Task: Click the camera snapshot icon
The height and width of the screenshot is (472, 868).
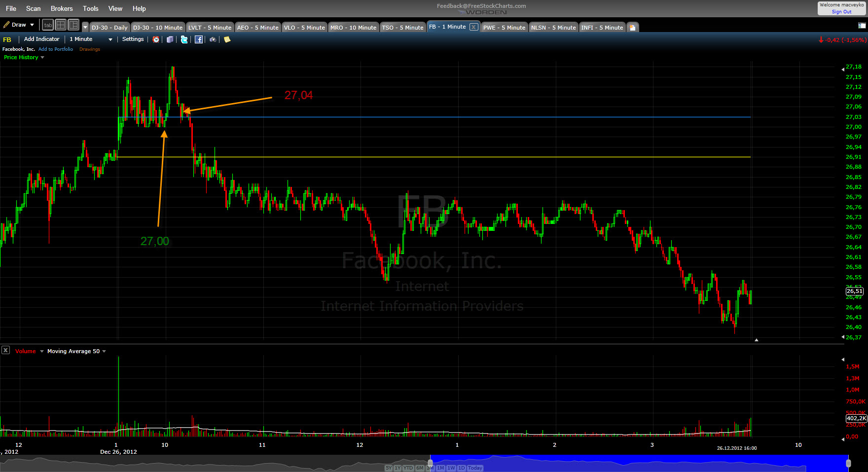Action: coord(213,39)
